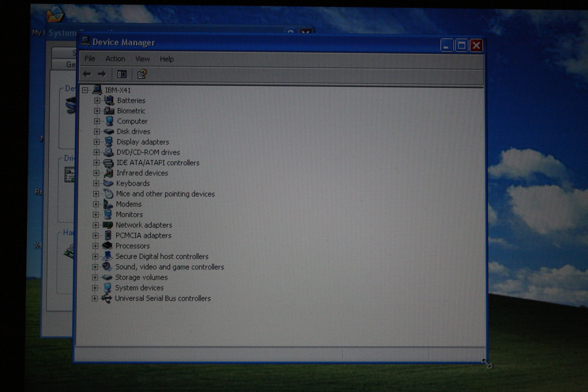The height and width of the screenshot is (392, 588).
Task: Select Mice and other pointing devices label
Action: click(165, 194)
